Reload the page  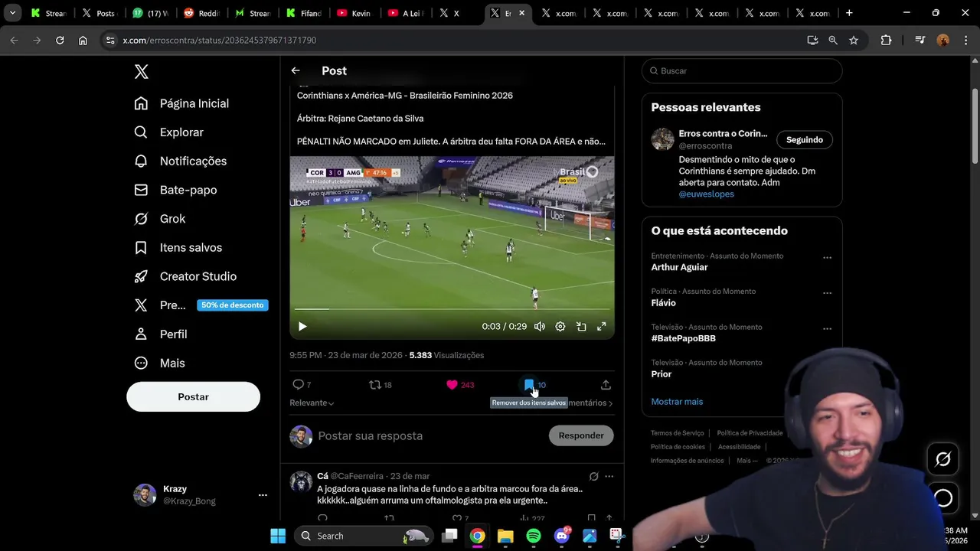60,40
